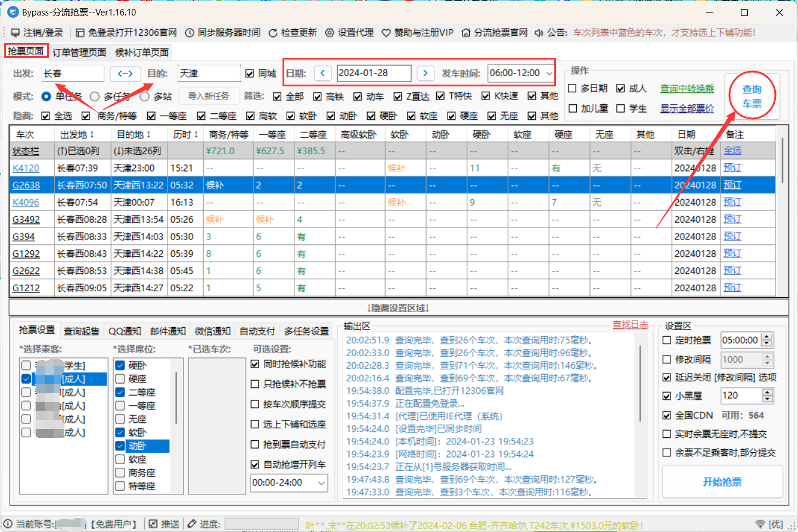This screenshot has height=532, width=798.
Task: Switch to 订单管理页面 tab
Action: point(79,52)
